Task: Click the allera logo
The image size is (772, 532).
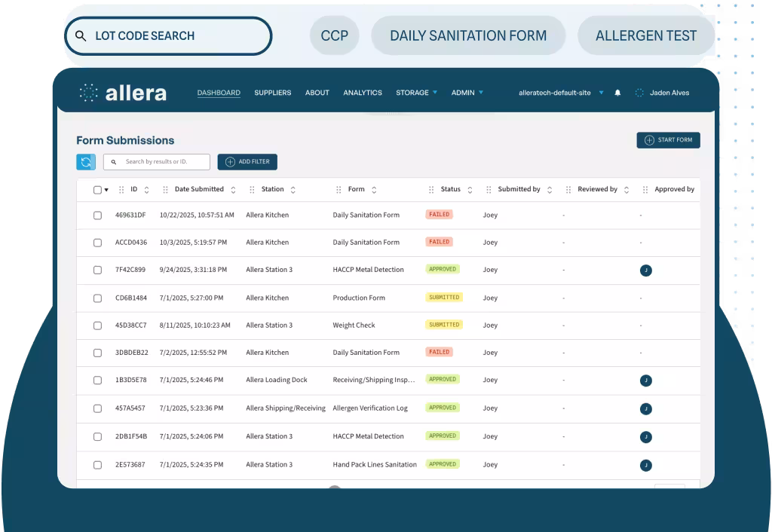Action: click(x=123, y=93)
